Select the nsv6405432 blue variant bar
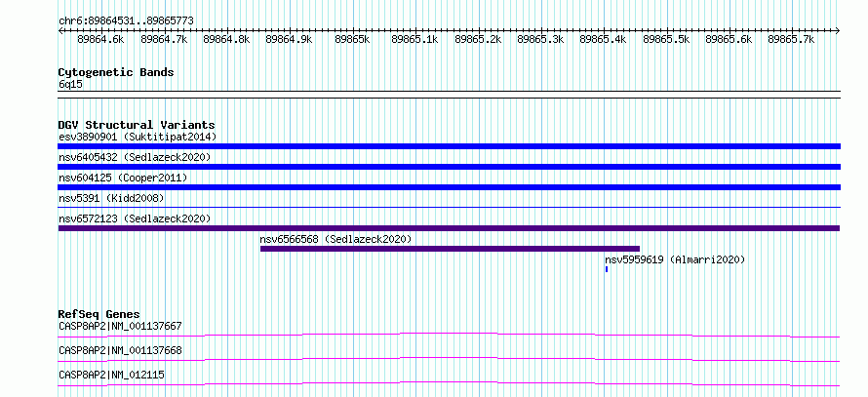868x397 pixels. (x=449, y=167)
